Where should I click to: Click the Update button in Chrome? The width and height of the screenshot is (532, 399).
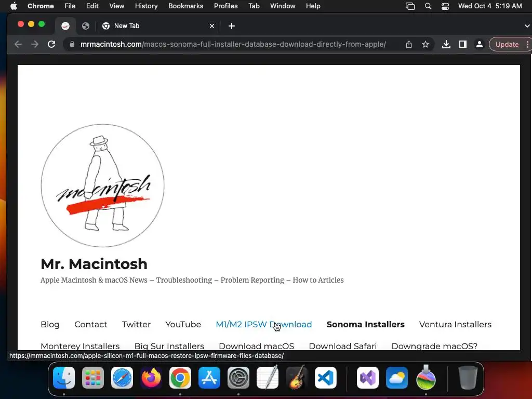click(507, 45)
